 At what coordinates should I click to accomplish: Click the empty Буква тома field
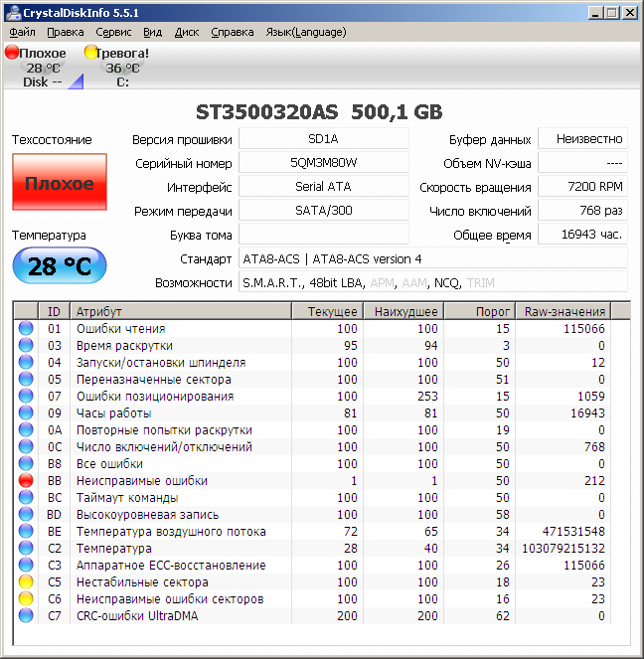pos(323,235)
